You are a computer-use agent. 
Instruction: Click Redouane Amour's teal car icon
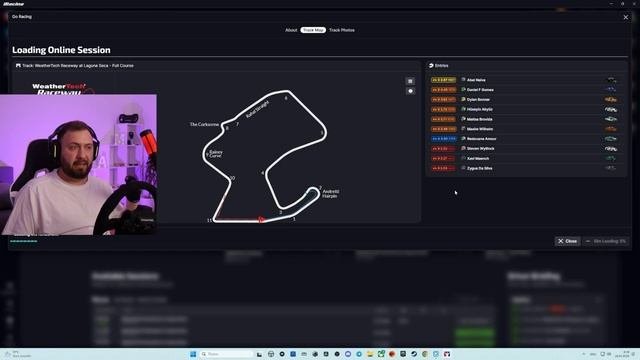(611, 139)
